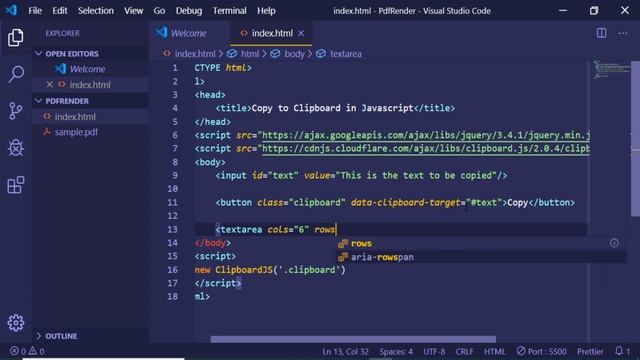Click body in the breadcrumb

294,54
